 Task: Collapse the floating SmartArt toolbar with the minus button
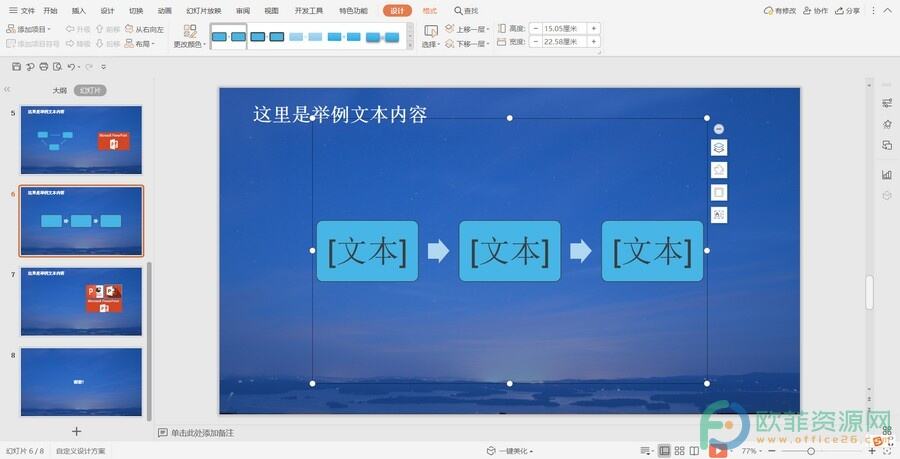pyautogui.click(x=719, y=129)
